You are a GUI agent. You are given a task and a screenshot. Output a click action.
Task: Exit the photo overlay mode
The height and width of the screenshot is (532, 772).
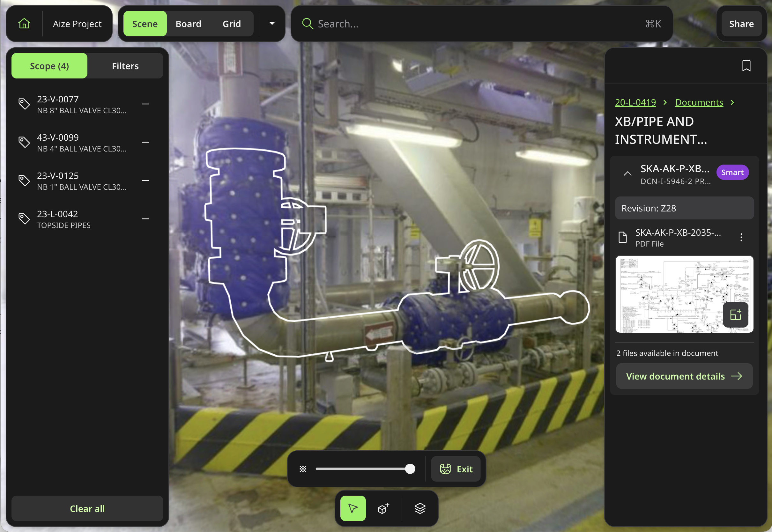(456, 469)
